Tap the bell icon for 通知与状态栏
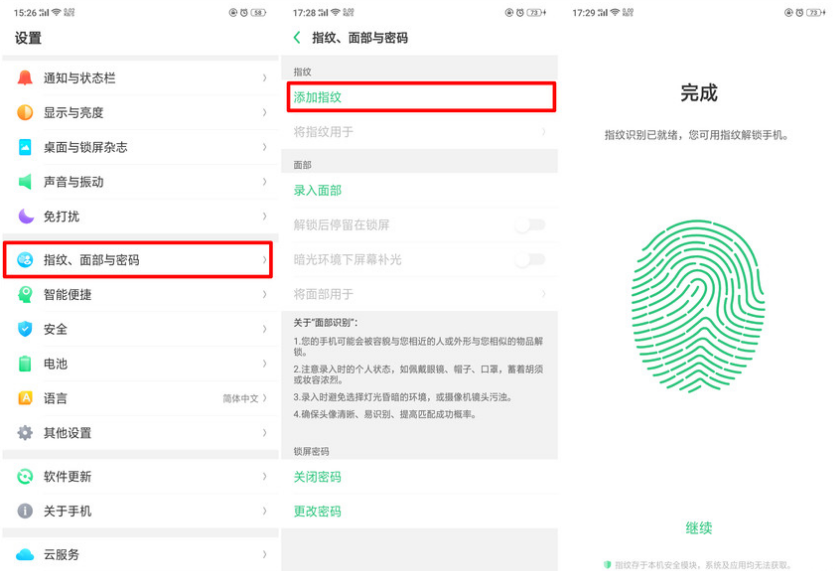Image resolution: width=835 pixels, height=571 pixels. [x=25, y=78]
